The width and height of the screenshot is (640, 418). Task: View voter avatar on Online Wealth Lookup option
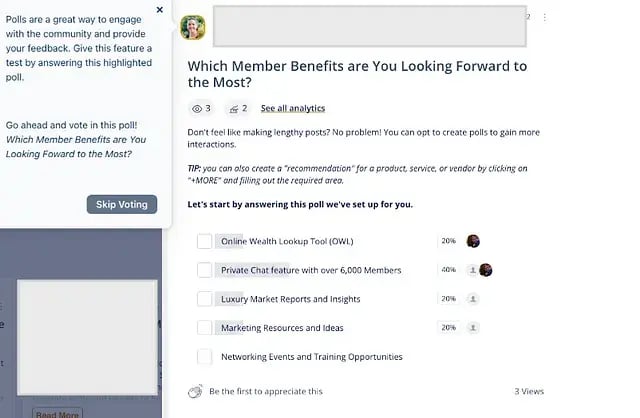coord(473,241)
